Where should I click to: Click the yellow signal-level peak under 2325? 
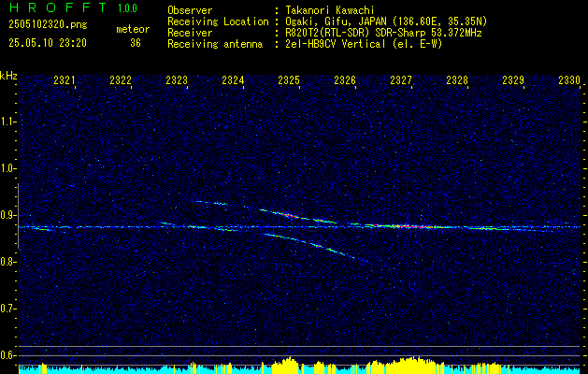click(287, 366)
